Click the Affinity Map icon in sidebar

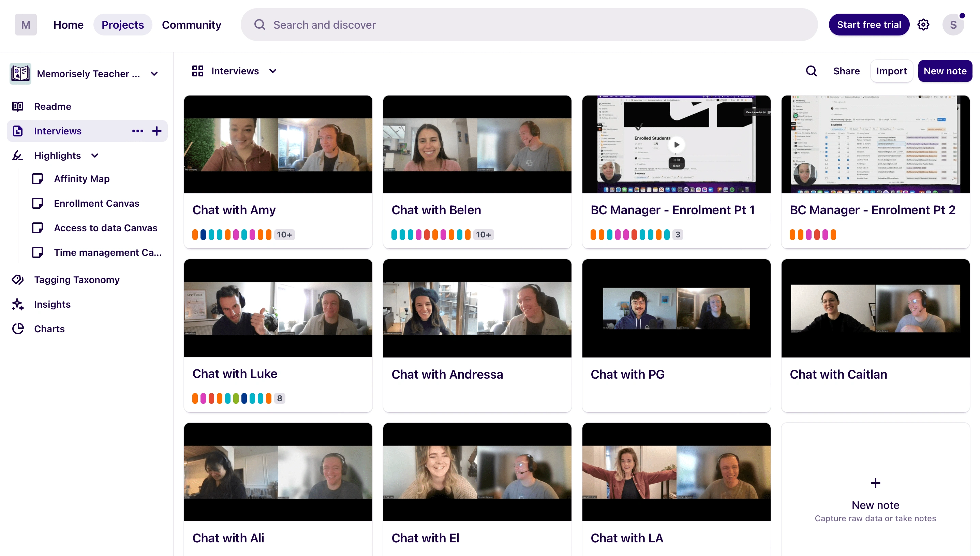point(38,178)
